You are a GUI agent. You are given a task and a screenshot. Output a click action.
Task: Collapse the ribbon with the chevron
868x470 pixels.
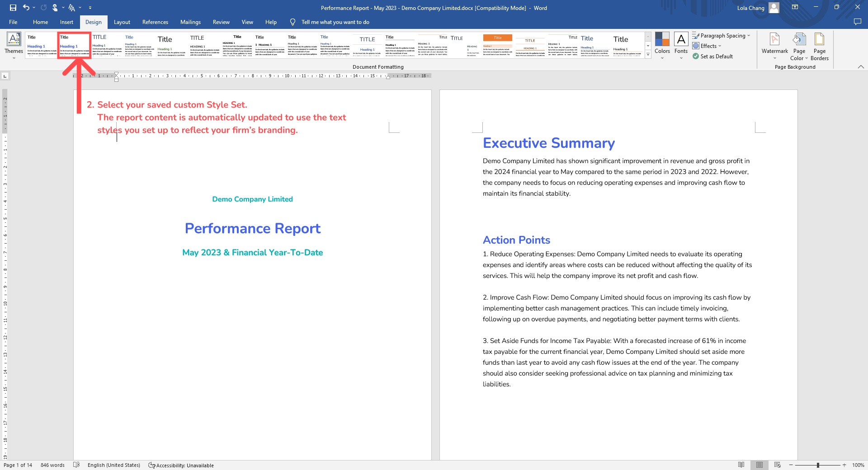point(861,67)
